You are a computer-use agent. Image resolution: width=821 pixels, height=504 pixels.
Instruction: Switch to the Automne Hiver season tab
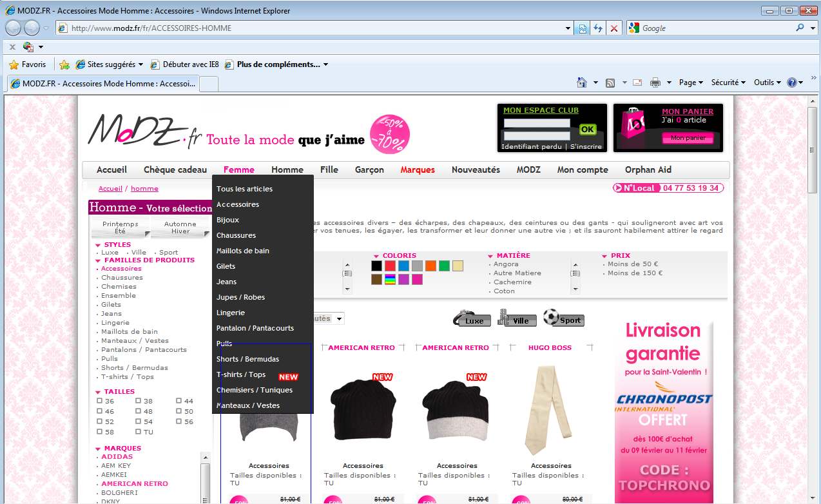tap(180, 228)
